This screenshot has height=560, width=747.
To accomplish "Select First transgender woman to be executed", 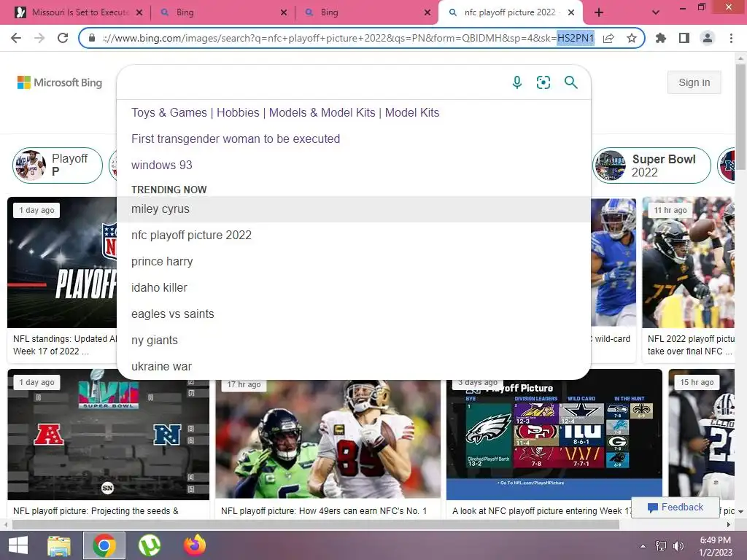I will tap(354, 139).
